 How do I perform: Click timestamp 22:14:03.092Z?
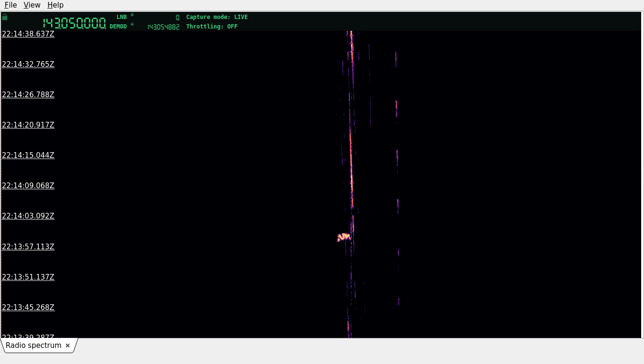(28, 216)
